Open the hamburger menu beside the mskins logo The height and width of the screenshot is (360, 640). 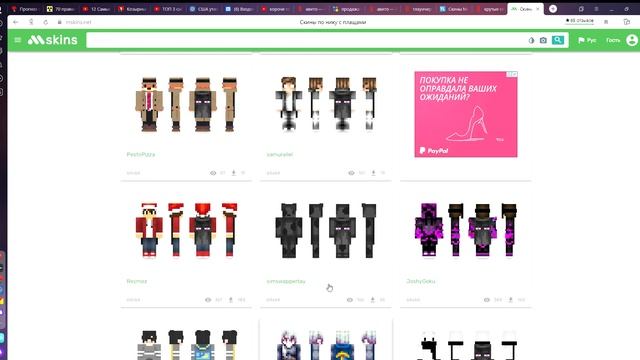click(18, 40)
